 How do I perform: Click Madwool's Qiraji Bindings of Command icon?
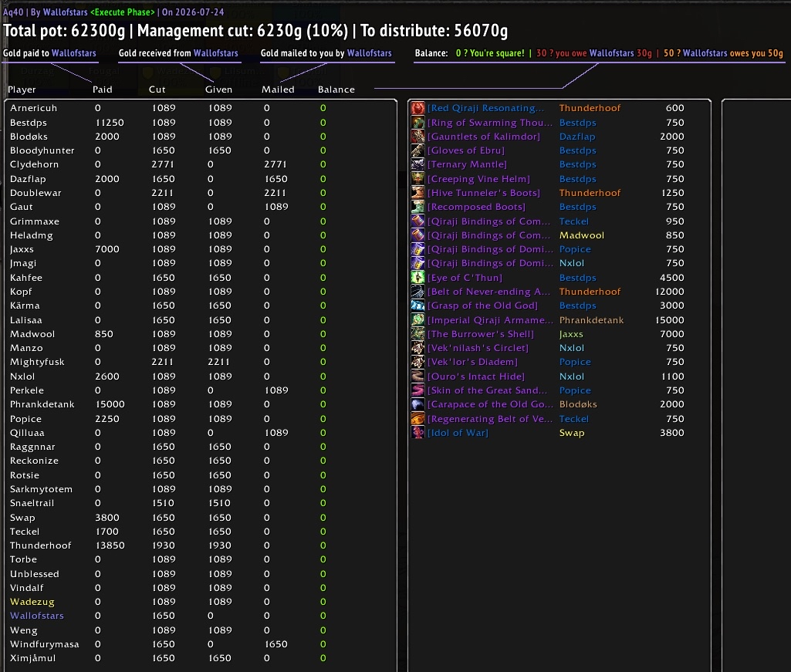coord(417,235)
